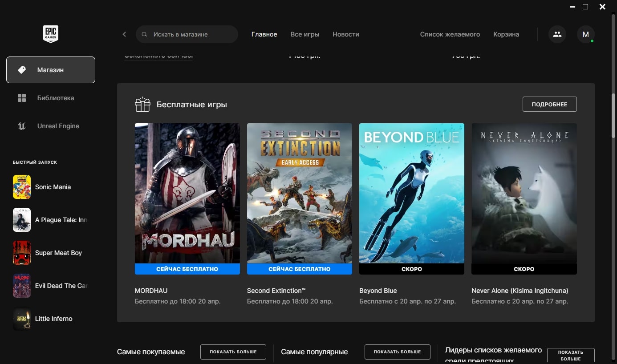Click the Самые покупаемые heading

(151, 352)
